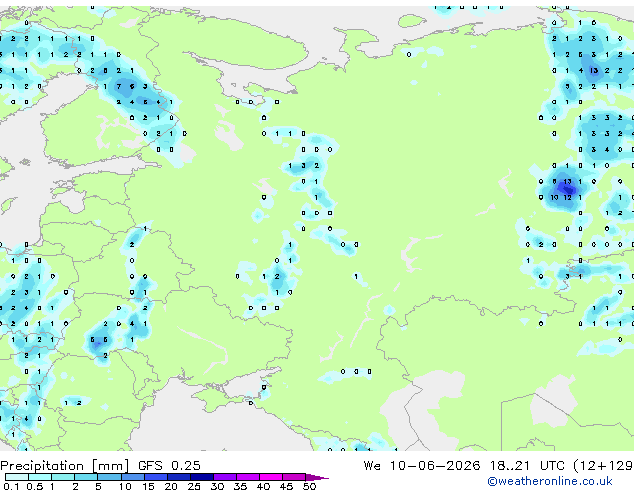The height and width of the screenshot is (490, 634).
Task: Click the 45–50 mm legend color box
Action: click(294, 477)
